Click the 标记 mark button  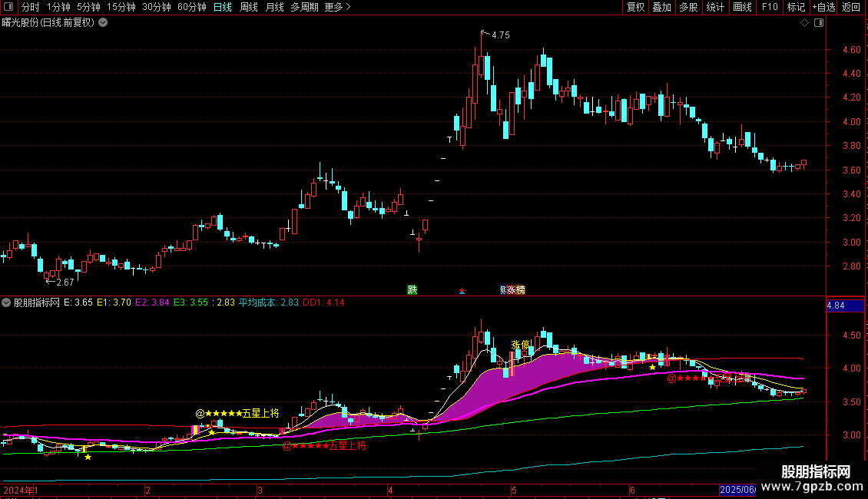pyautogui.click(x=796, y=7)
